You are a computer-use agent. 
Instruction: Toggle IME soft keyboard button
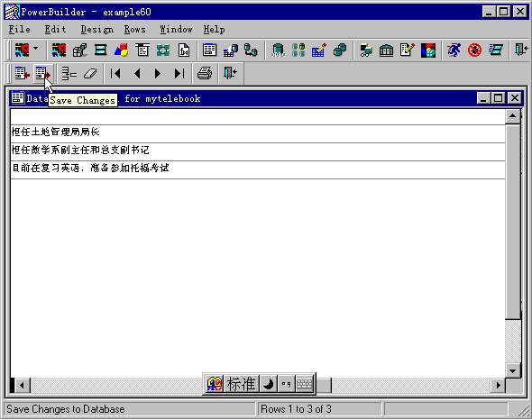tap(305, 384)
